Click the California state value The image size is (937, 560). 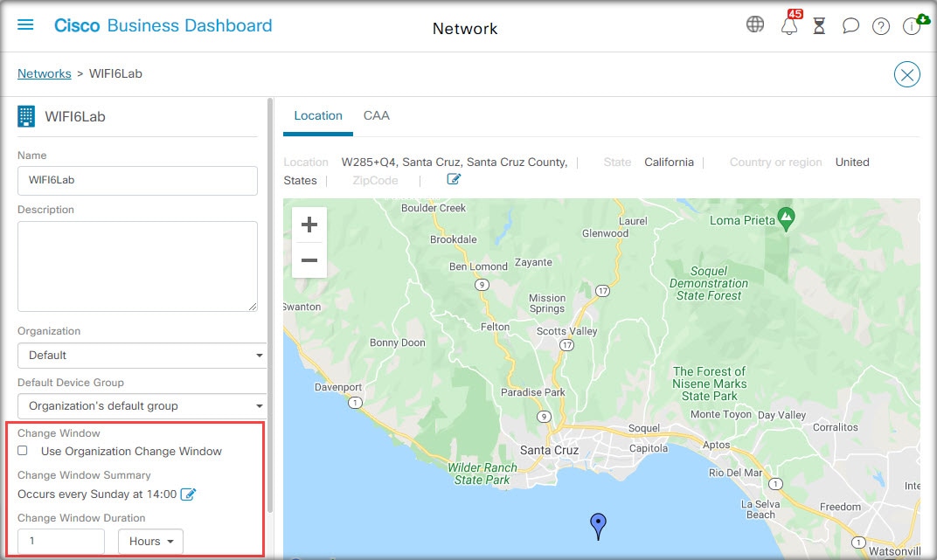pos(669,162)
